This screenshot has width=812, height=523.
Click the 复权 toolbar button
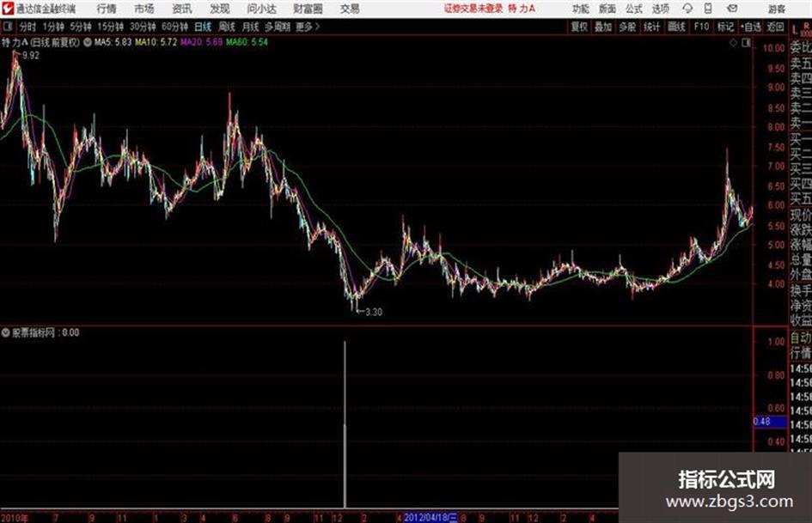[x=579, y=27]
